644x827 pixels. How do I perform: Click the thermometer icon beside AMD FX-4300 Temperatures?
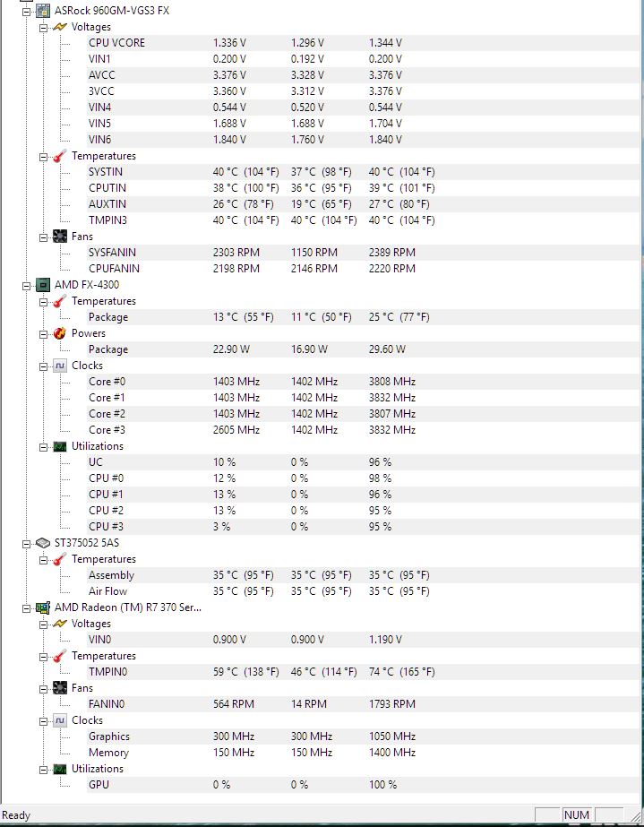60,301
